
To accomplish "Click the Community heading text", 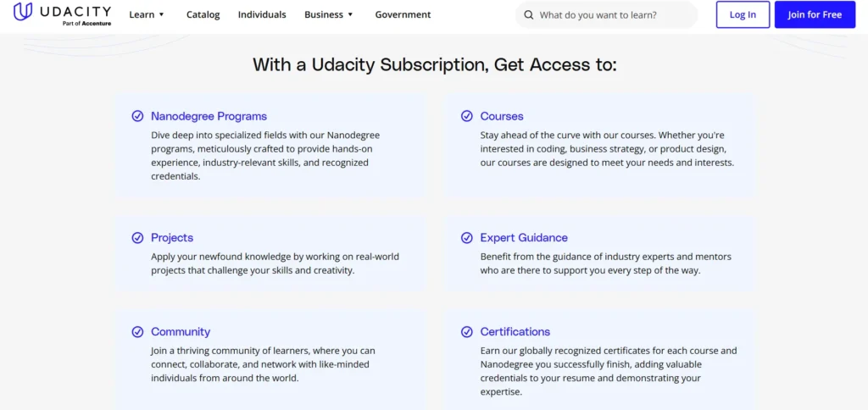I will click(x=181, y=332).
